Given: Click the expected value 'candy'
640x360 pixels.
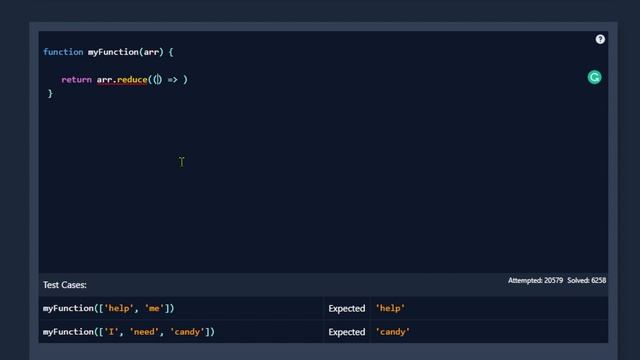Looking at the screenshot, I should (392, 332).
